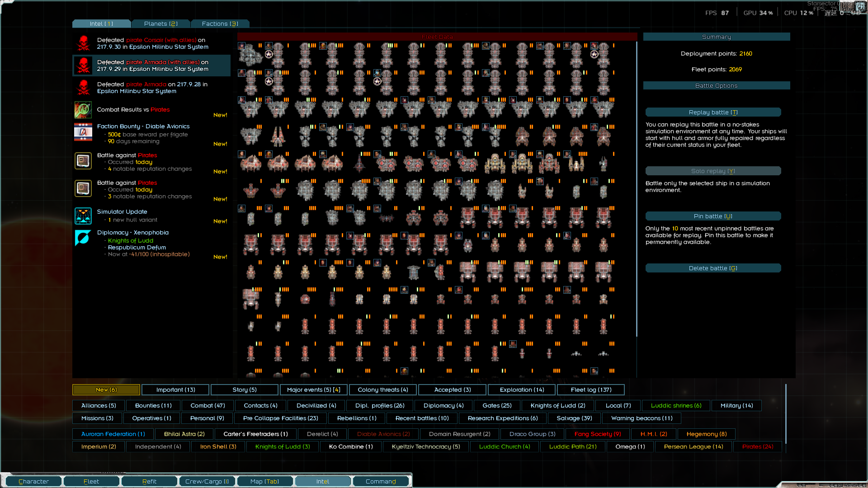Filter by Missions (3) tag
This screenshot has width=868, height=488.
[97, 418]
